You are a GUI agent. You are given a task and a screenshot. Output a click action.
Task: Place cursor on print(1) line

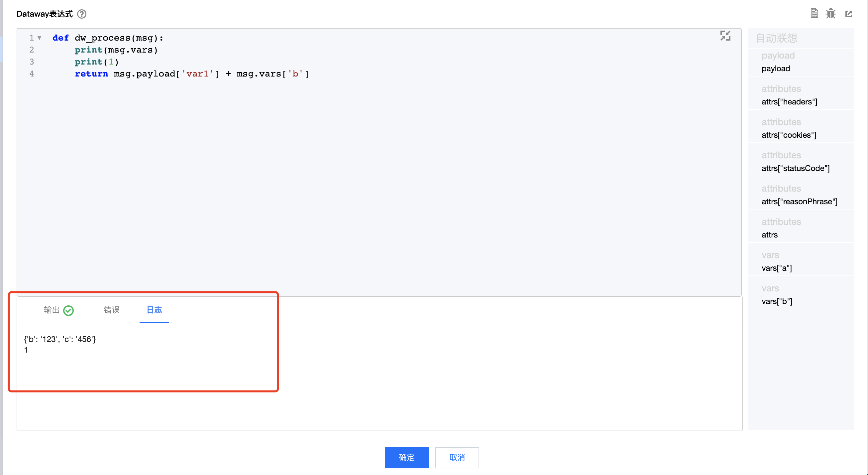97,62
